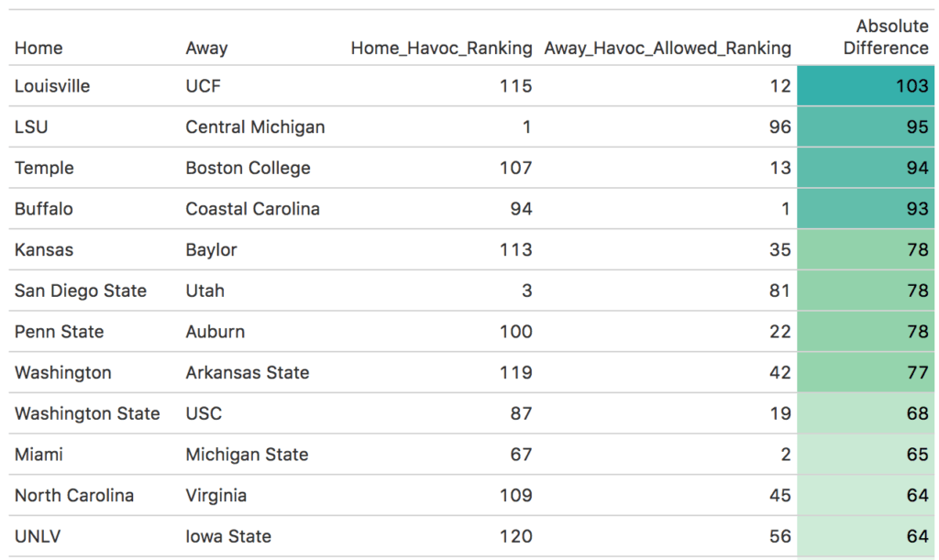The image size is (939, 560).
Task: Select the Central Michigan away cell
Action: point(255,126)
